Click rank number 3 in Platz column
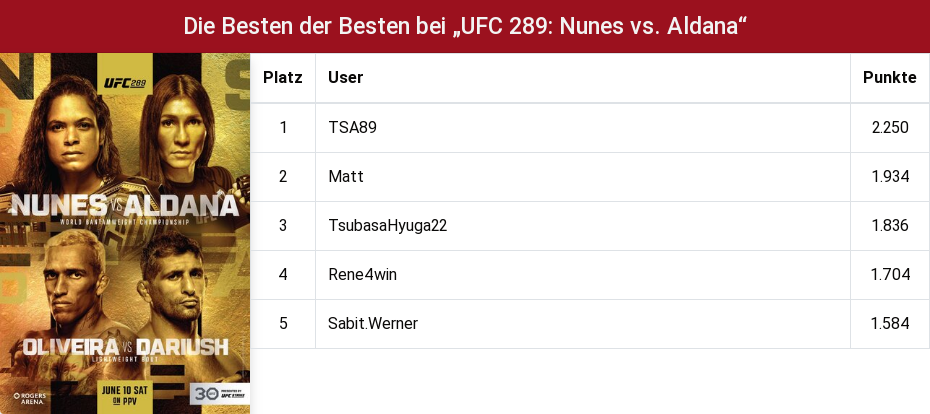 283,226
